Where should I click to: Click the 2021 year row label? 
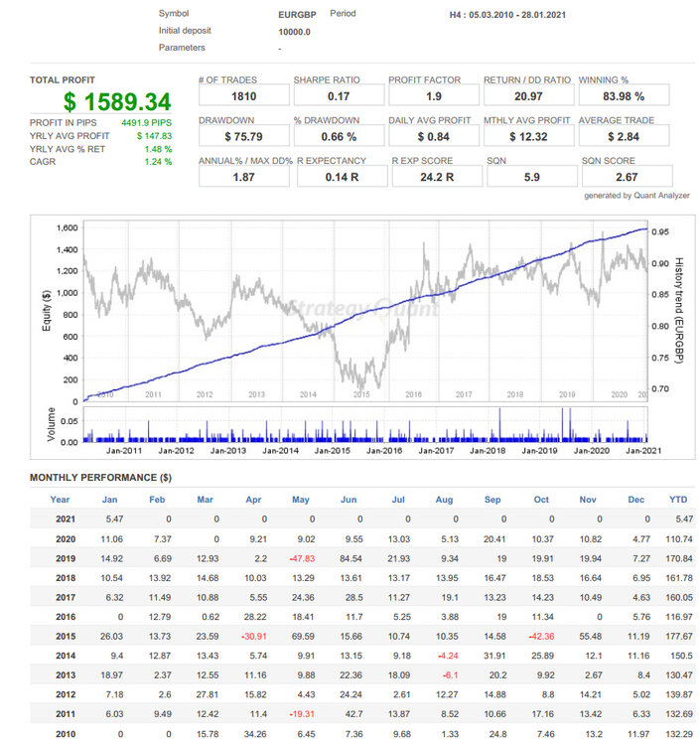tap(66, 520)
